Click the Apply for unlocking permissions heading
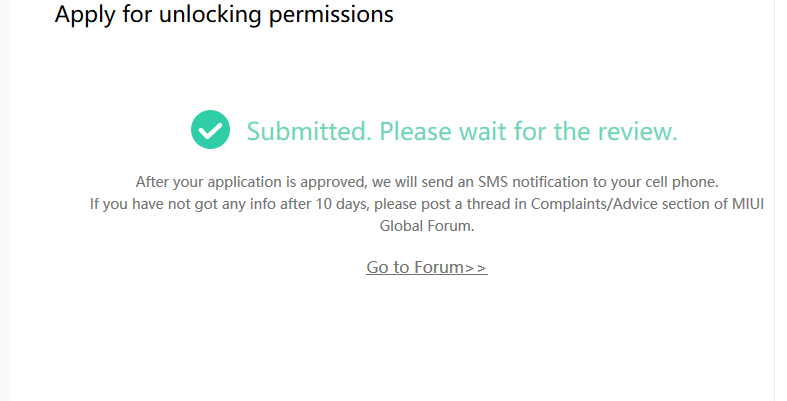Screen dimensions: 787x401 224,15
